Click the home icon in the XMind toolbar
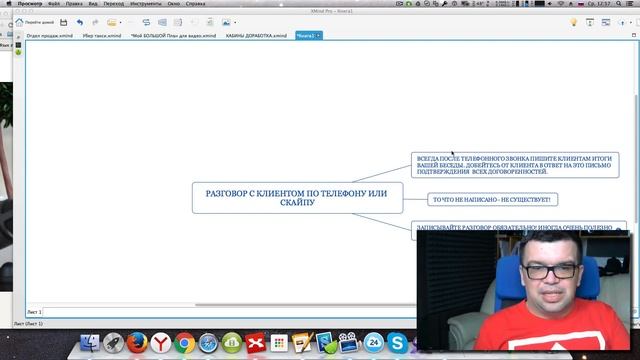The image size is (640, 360). (19, 22)
